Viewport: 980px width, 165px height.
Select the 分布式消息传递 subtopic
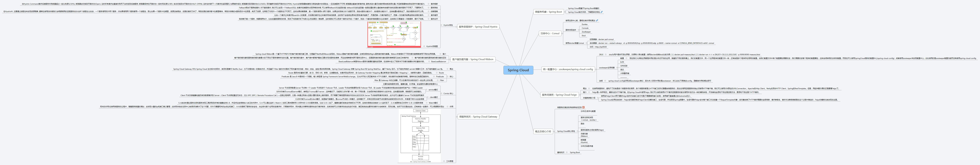coord(587,146)
